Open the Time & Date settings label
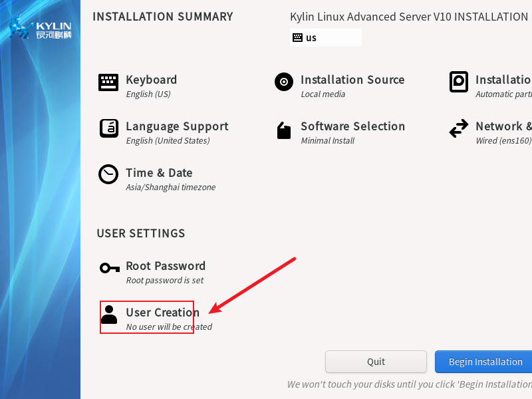532x399 pixels. pyautogui.click(x=159, y=173)
